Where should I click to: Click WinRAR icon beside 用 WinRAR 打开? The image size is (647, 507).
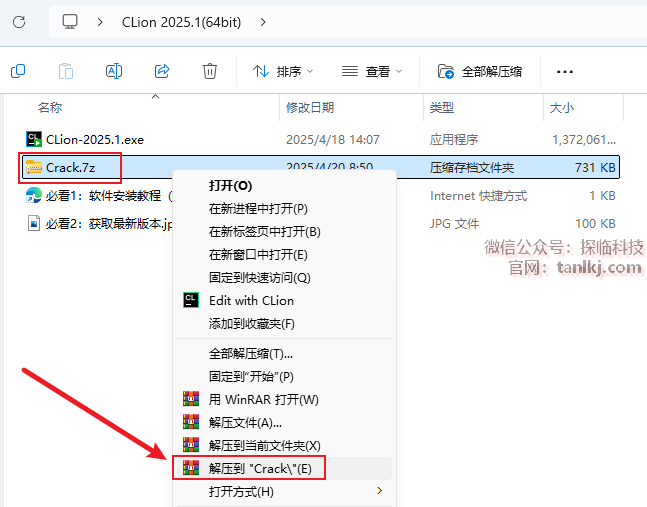(191, 399)
